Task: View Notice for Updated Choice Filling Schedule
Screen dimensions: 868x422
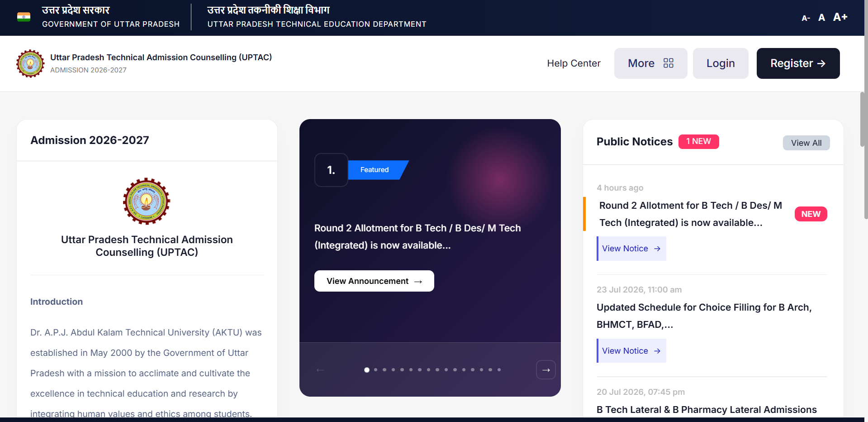Action: point(631,351)
